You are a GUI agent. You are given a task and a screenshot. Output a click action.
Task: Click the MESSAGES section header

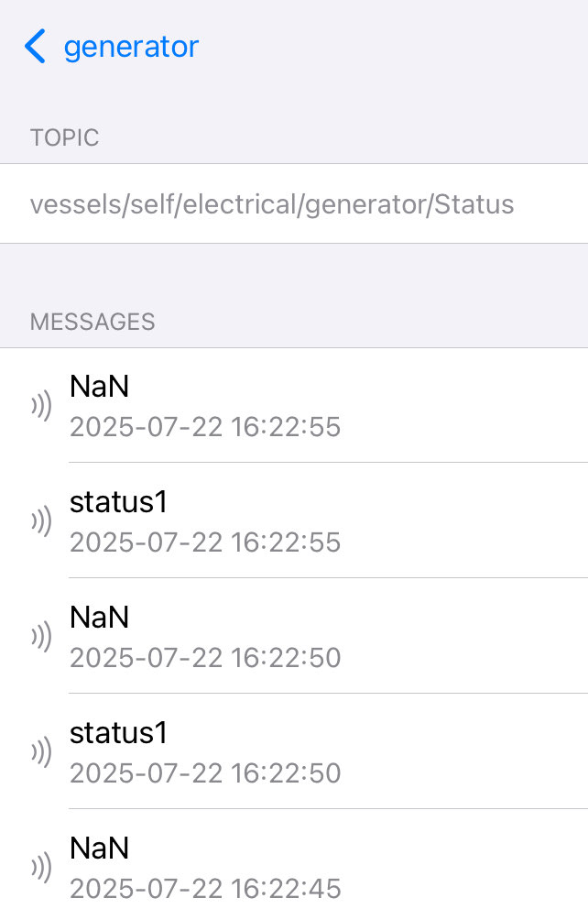93,322
